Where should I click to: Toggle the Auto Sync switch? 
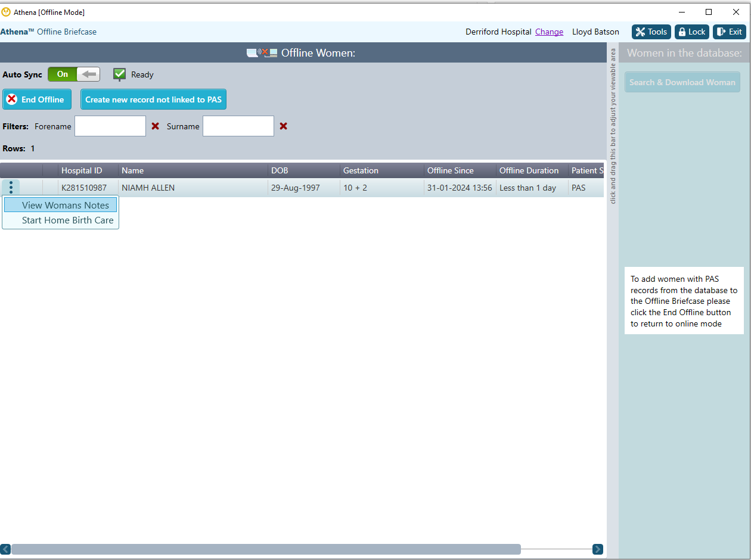pyautogui.click(x=74, y=74)
